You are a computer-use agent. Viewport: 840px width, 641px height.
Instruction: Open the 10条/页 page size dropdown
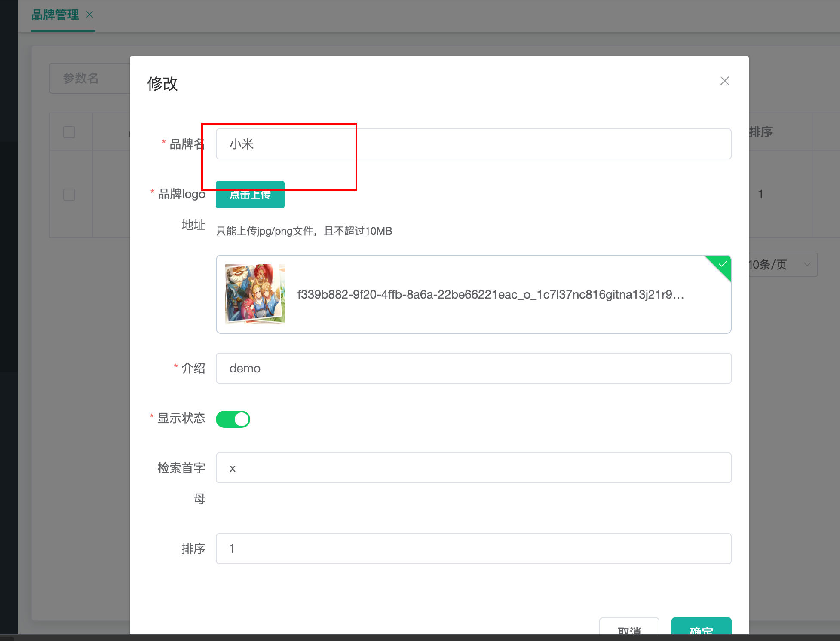point(783,265)
